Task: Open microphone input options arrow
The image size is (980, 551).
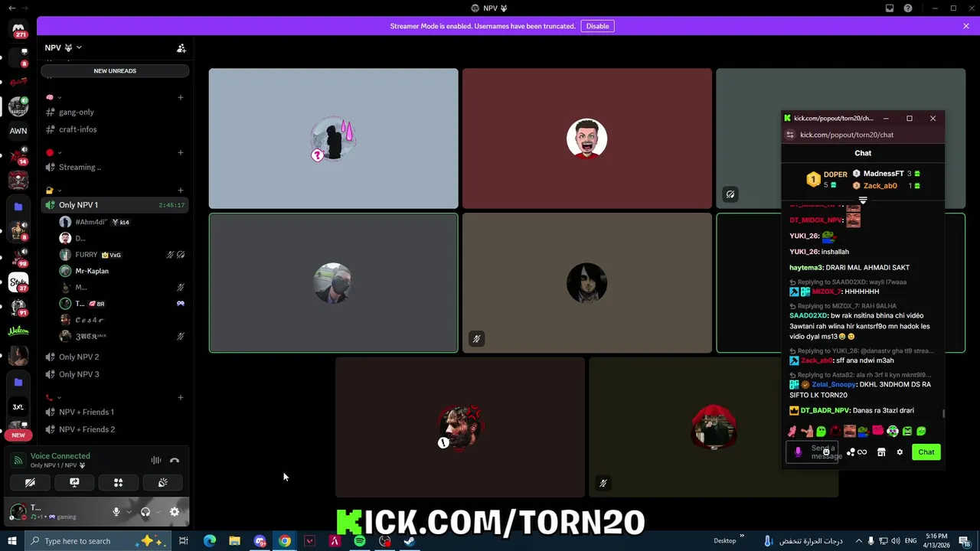Action: point(128,512)
